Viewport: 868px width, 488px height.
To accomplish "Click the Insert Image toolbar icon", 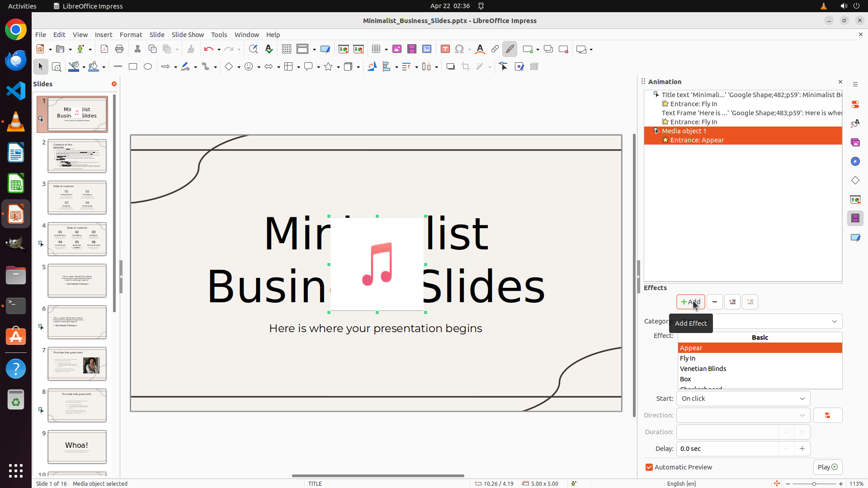I will 397,49.
